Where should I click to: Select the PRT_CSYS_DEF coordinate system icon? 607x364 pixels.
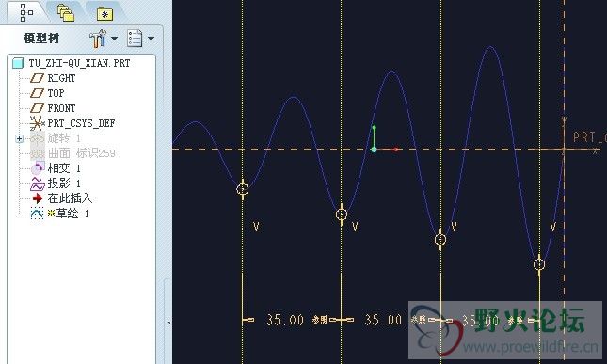tap(37, 123)
